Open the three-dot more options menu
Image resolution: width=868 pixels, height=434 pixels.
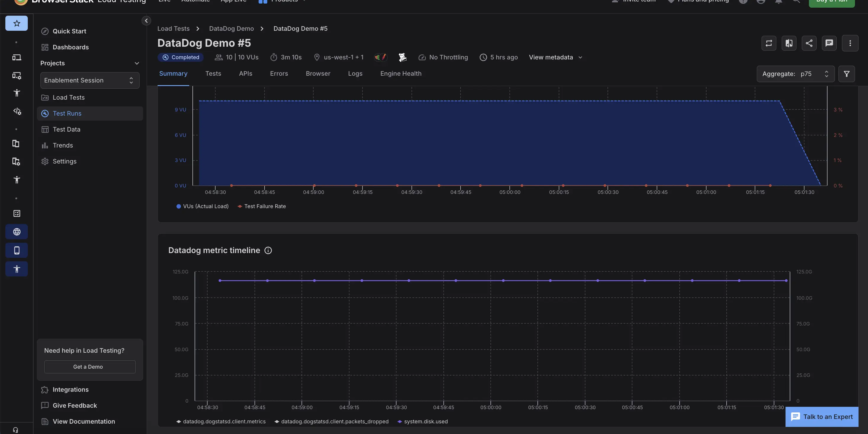point(850,43)
